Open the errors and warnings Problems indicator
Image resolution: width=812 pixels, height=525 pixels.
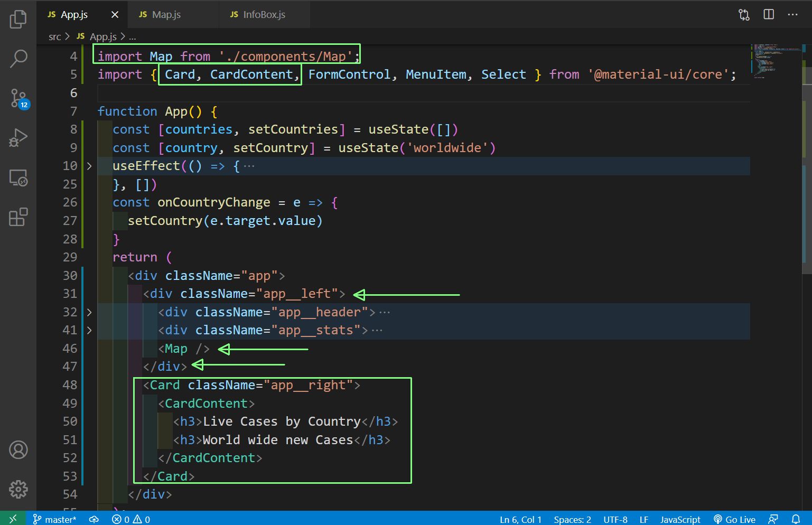(131, 519)
